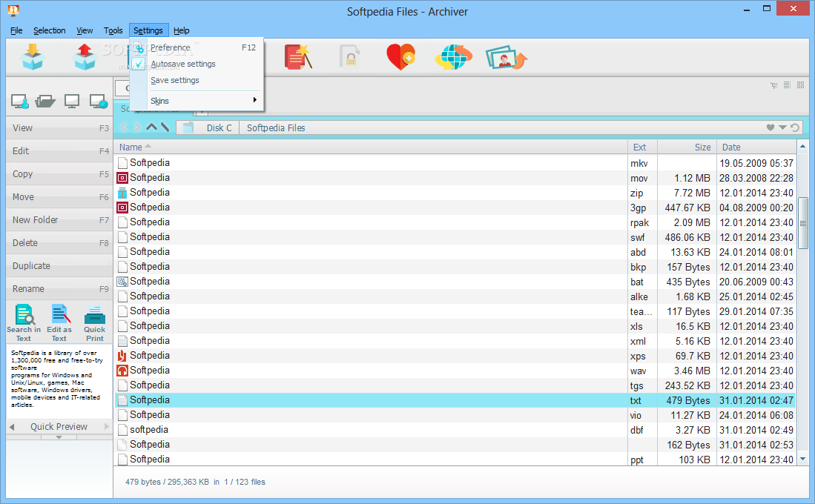Click the monitor with user icon
The image size is (815, 504).
(20, 101)
